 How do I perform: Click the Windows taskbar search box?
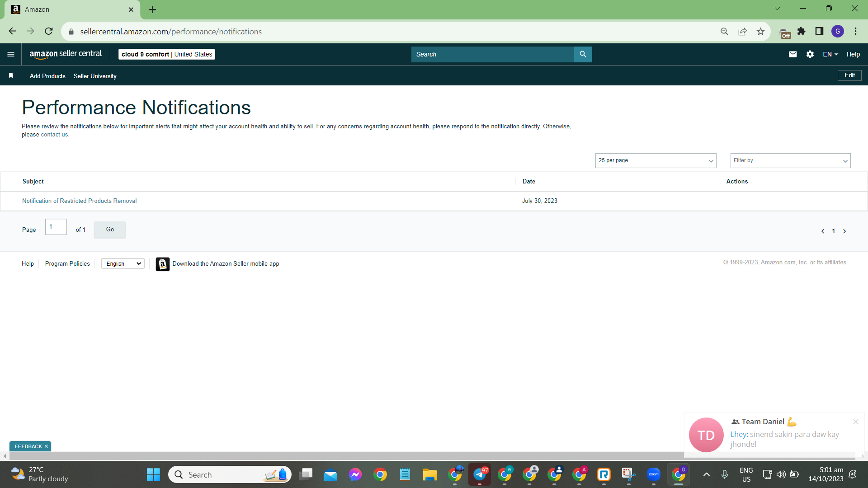pyautogui.click(x=230, y=474)
